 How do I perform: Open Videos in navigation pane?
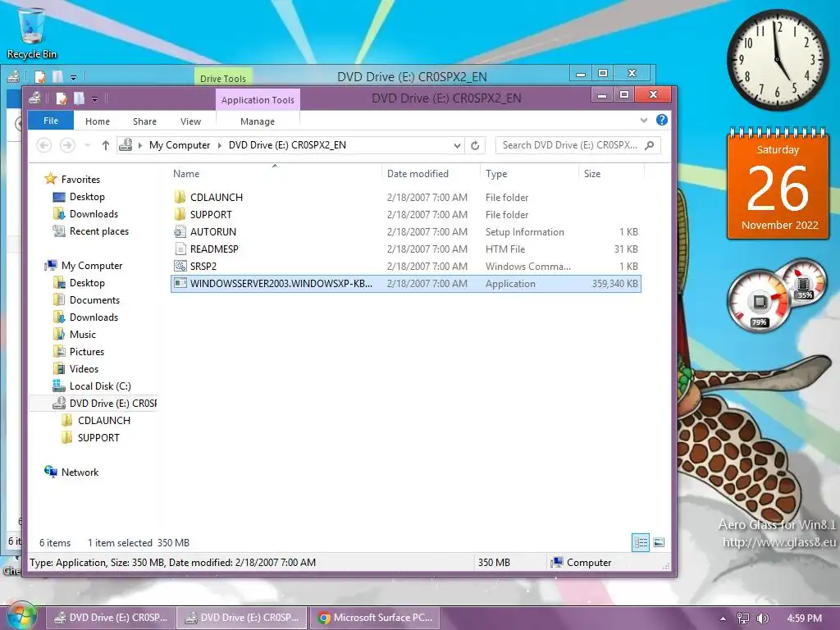76,368
